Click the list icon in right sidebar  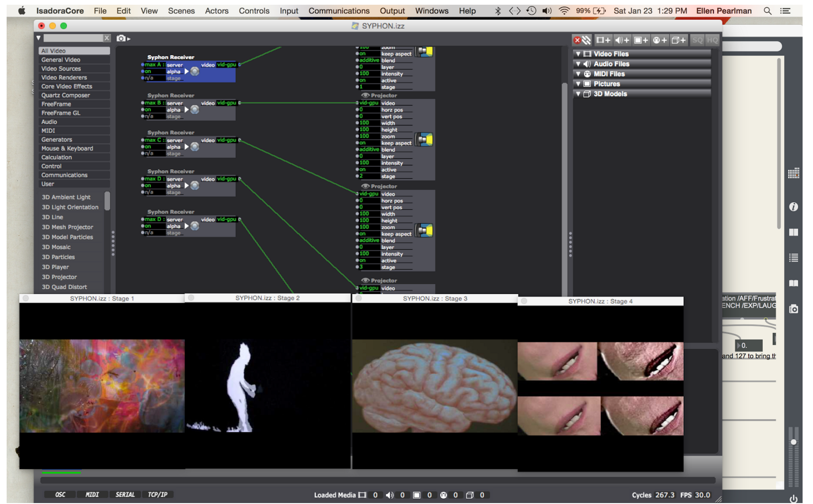point(794,258)
